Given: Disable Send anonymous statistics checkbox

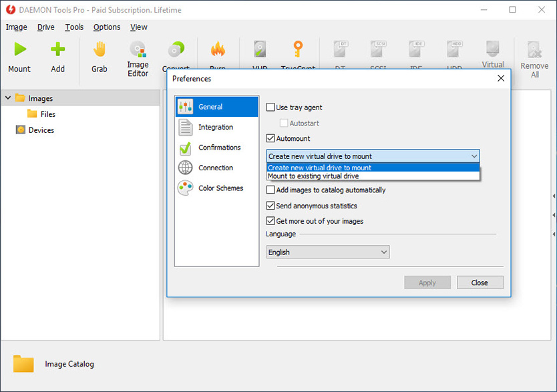Looking at the screenshot, I should pos(270,206).
